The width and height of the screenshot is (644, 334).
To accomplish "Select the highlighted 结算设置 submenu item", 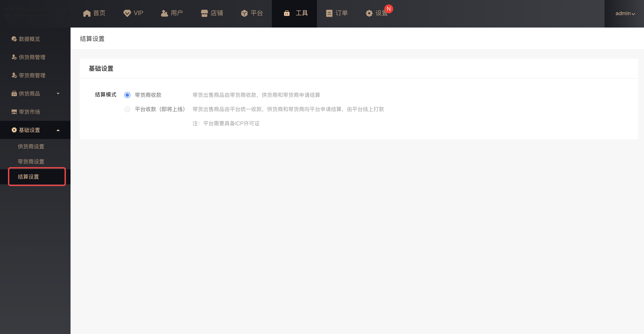I will 29,177.
